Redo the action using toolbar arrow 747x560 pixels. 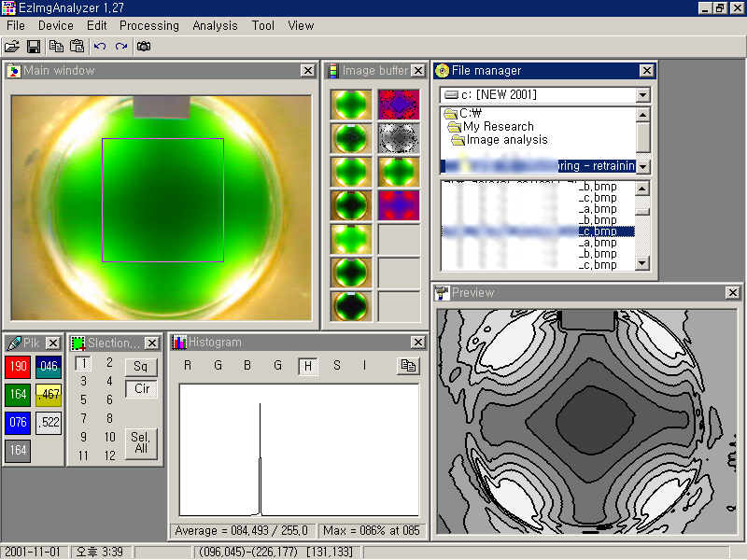click(x=121, y=46)
